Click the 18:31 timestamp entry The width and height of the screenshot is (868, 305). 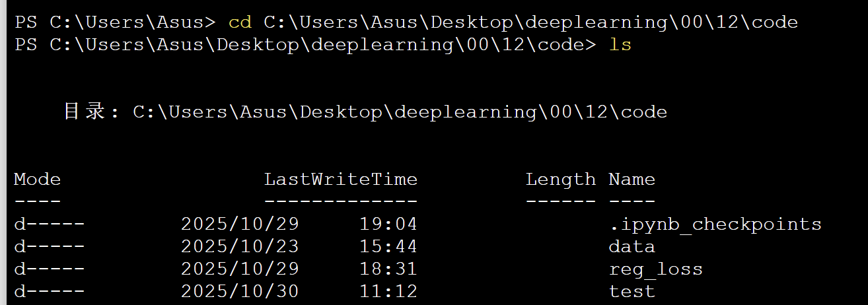(388, 269)
